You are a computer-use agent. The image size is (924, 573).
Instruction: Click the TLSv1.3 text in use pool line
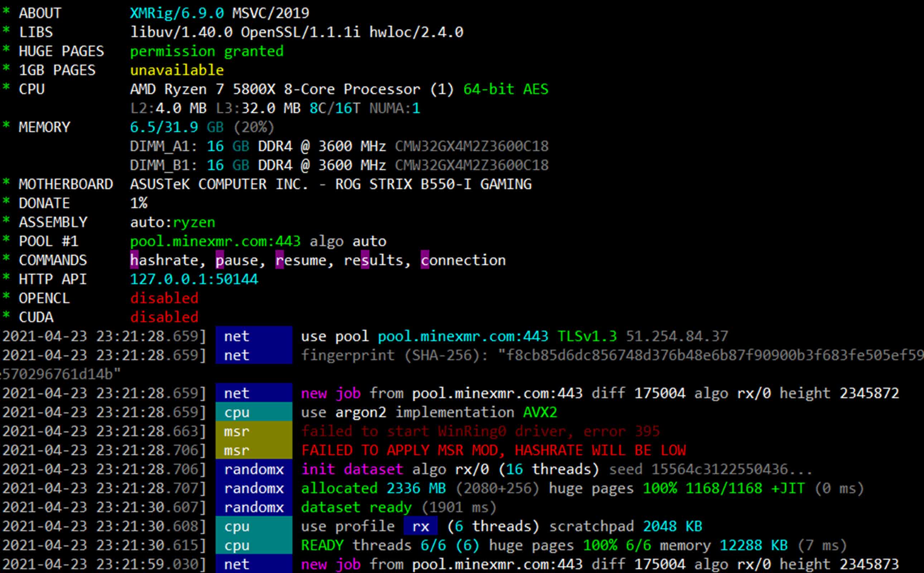click(587, 336)
